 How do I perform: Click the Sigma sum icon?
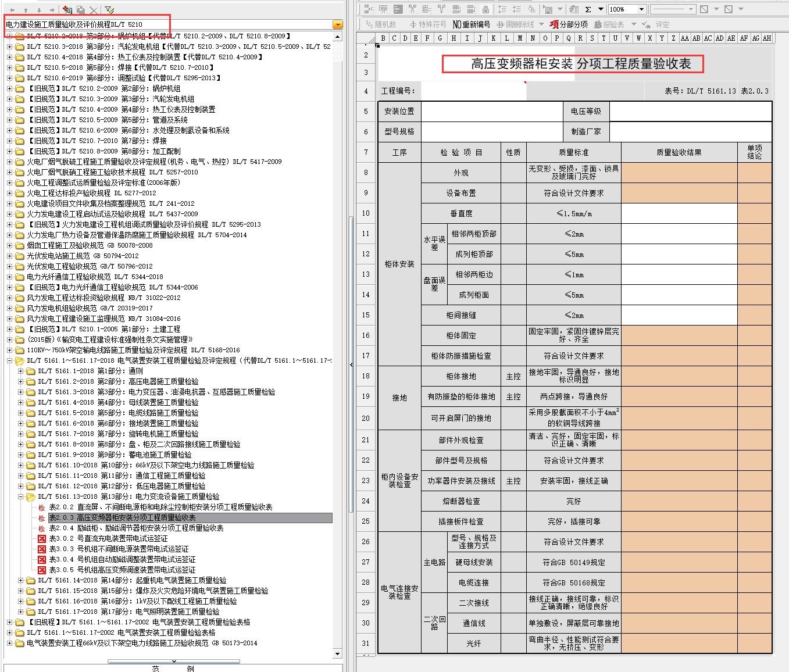[x=588, y=9]
